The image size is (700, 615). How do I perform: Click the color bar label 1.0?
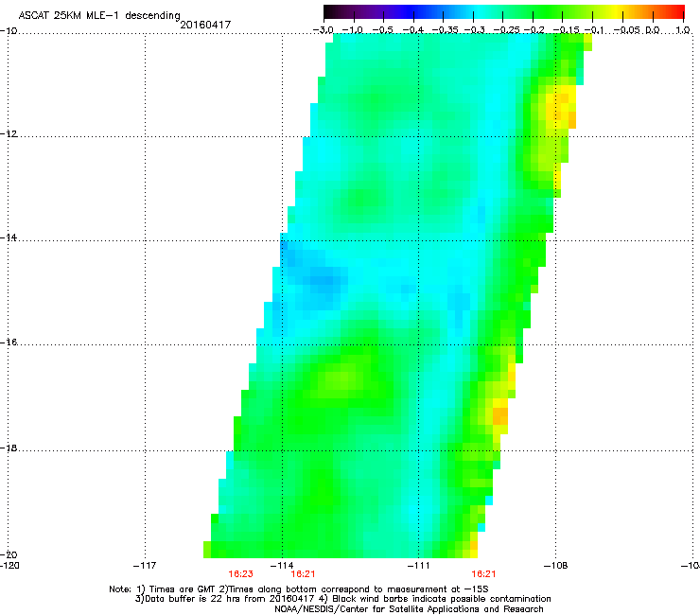coord(683,30)
